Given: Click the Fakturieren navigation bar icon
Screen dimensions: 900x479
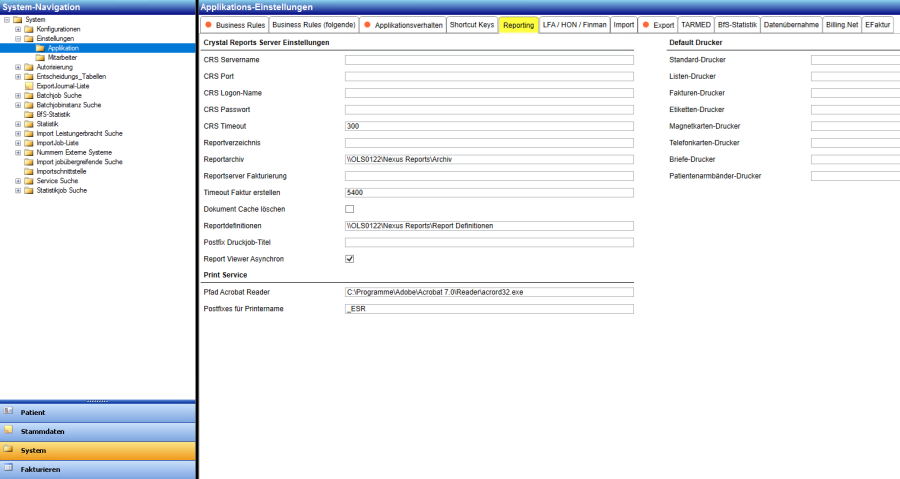Looking at the screenshot, I should (8, 468).
